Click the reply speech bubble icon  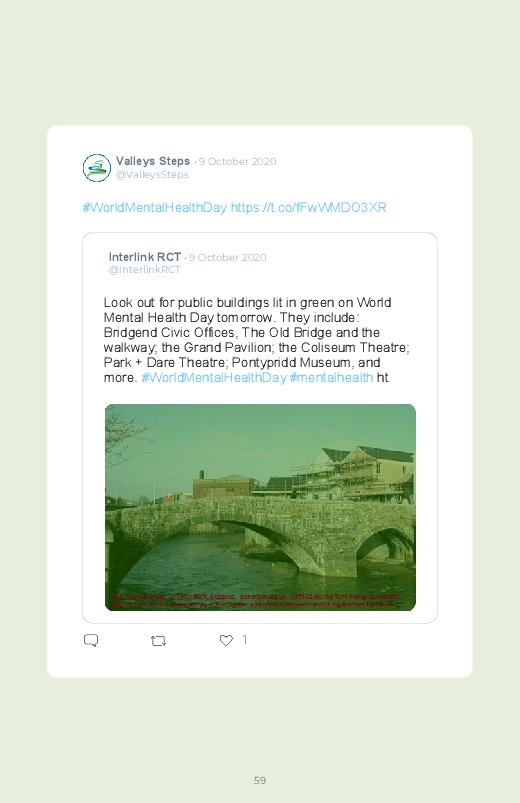click(91, 641)
